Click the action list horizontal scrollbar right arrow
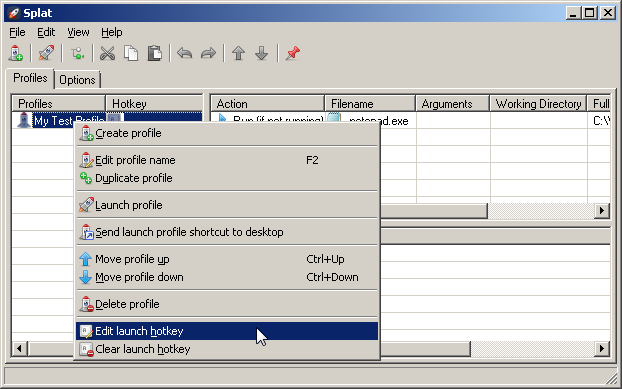The height and width of the screenshot is (389, 622). [x=602, y=211]
